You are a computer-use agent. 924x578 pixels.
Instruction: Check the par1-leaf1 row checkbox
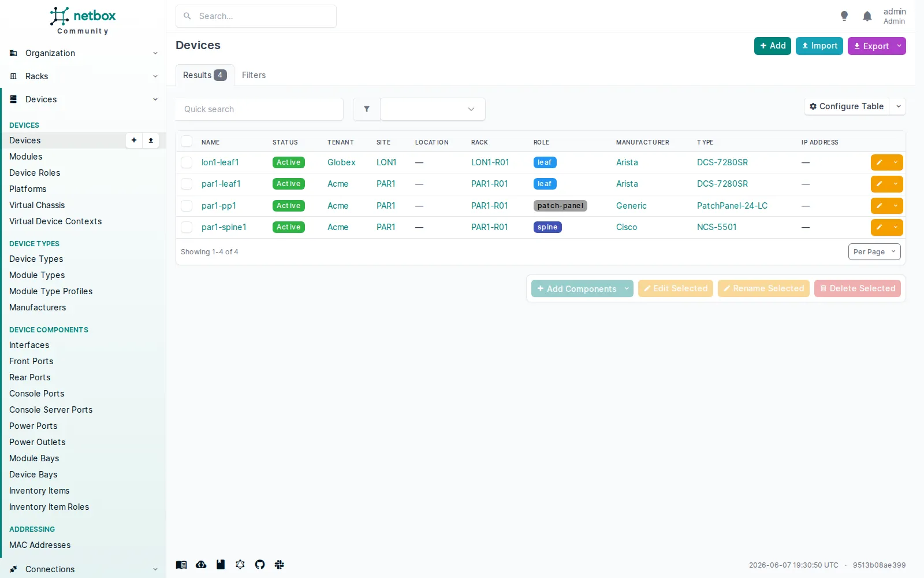coord(187,184)
